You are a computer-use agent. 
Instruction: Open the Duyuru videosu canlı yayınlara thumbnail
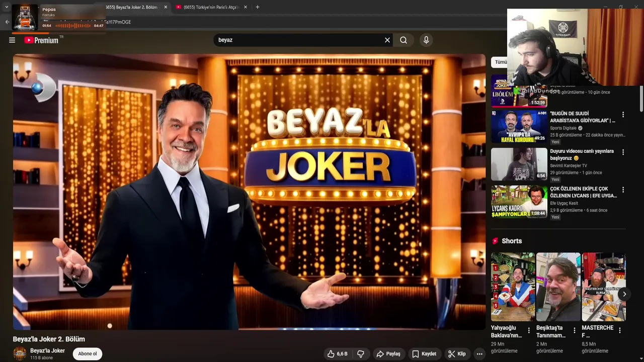[519, 164]
